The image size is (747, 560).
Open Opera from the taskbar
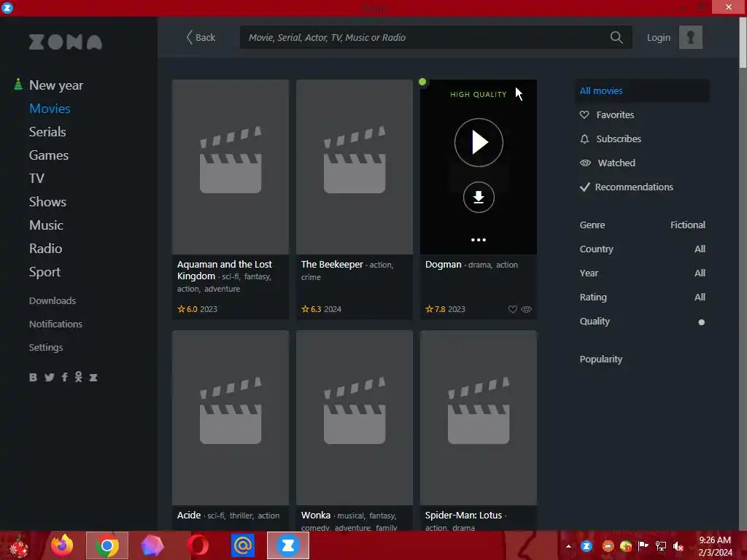(198, 545)
